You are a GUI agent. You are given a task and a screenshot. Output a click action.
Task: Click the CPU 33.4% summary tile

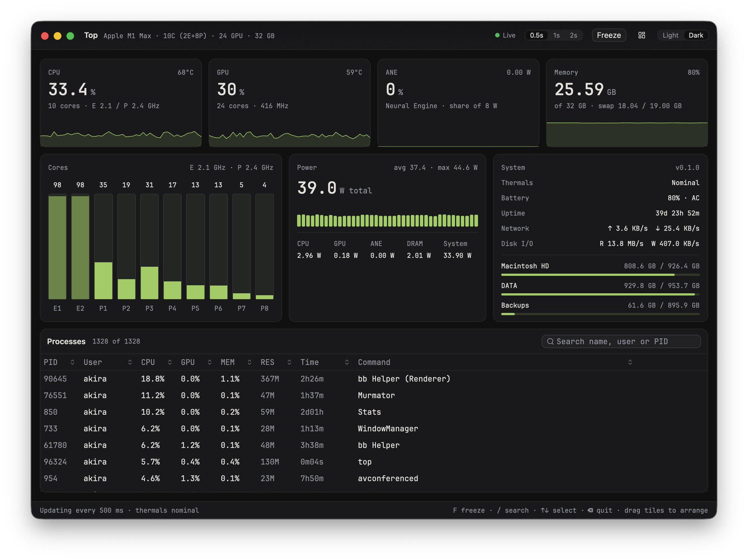click(121, 103)
